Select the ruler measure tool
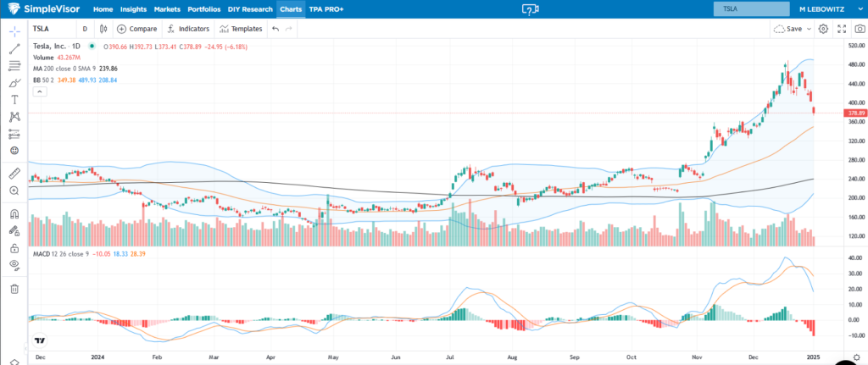 click(15, 174)
